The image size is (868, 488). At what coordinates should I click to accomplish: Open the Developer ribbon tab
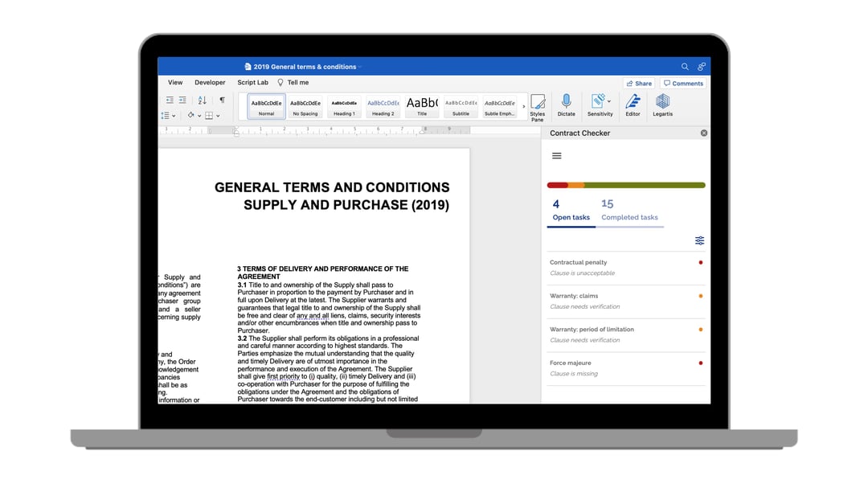point(210,82)
